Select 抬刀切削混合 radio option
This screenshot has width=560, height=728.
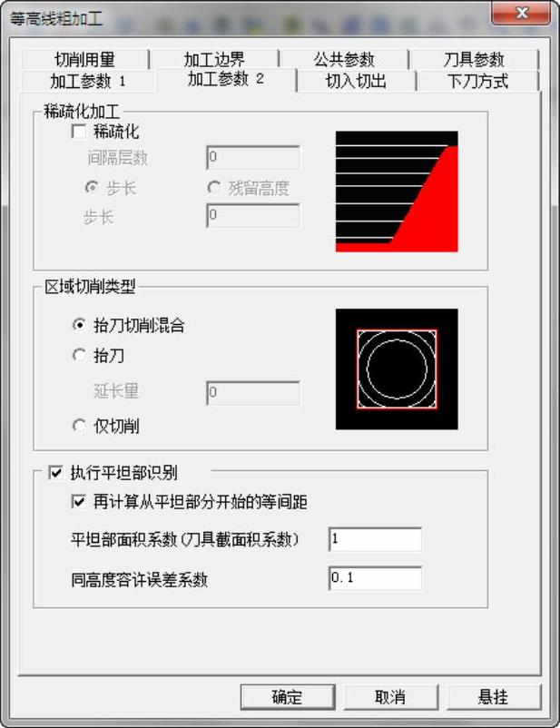click(x=79, y=325)
